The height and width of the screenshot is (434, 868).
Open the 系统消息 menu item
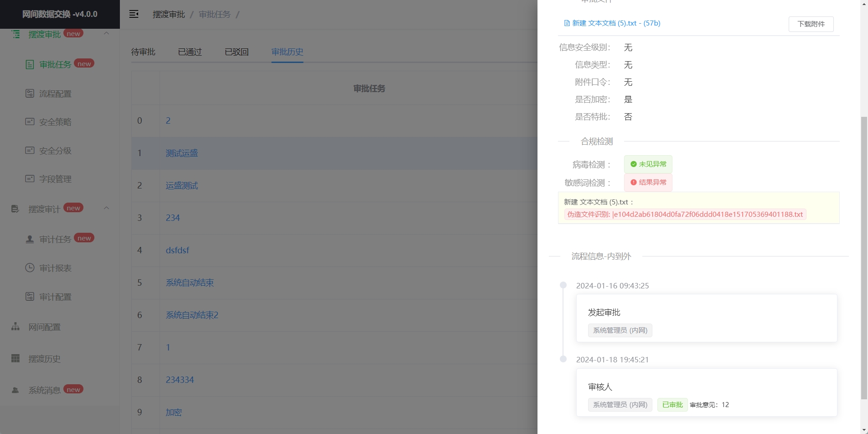coord(44,390)
